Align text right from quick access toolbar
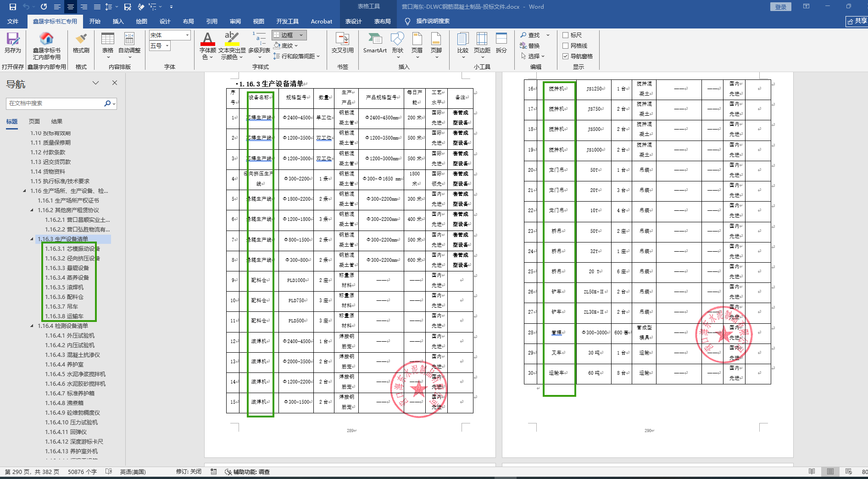The height and width of the screenshot is (479, 868). 84,7
